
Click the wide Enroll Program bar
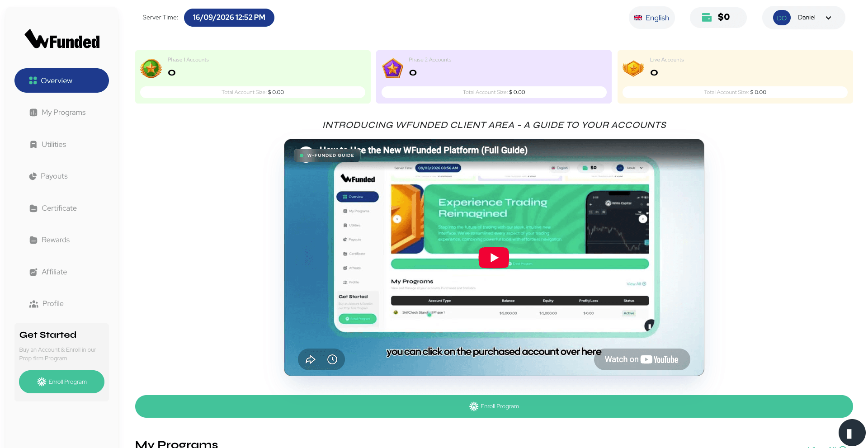point(494,406)
